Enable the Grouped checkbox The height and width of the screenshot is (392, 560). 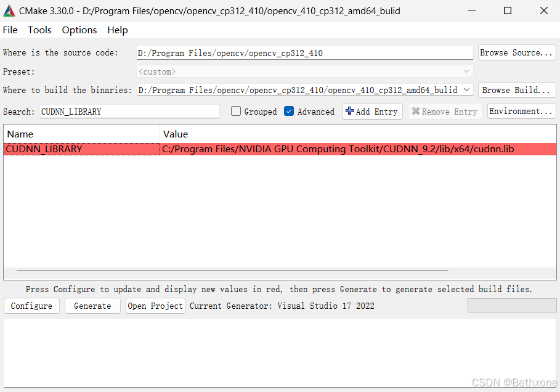tap(236, 111)
